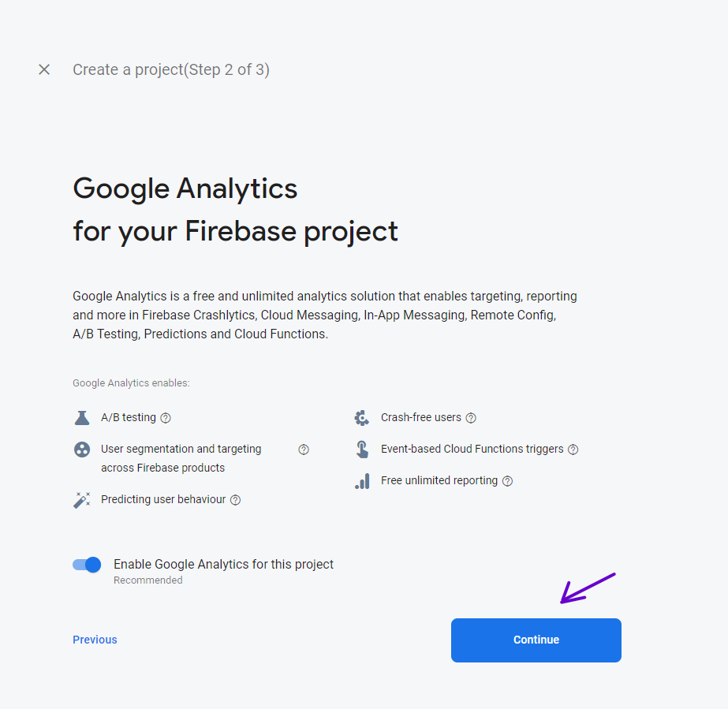
Task: Click help icon beside Predicting user behaviour
Action: [235, 500]
